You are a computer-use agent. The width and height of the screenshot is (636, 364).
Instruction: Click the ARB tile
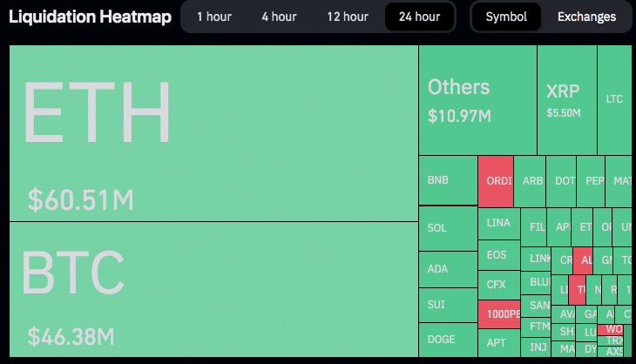pyautogui.click(x=530, y=181)
